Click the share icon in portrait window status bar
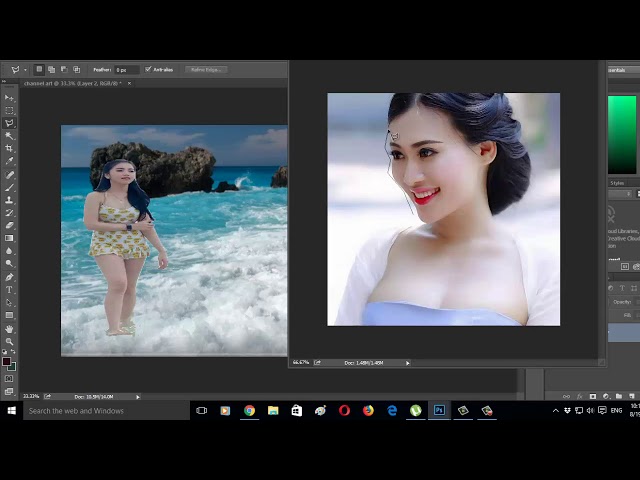The height and width of the screenshot is (480, 640). tap(317, 362)
